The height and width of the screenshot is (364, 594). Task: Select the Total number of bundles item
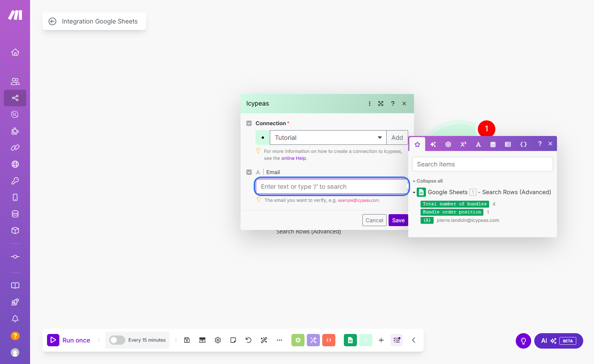[x=454, y=204]
